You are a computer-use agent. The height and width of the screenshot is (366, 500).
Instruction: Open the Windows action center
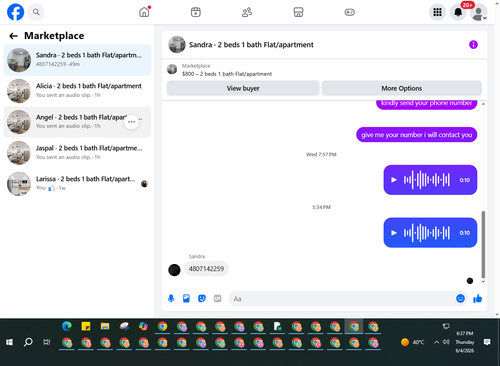click(487, 342)
